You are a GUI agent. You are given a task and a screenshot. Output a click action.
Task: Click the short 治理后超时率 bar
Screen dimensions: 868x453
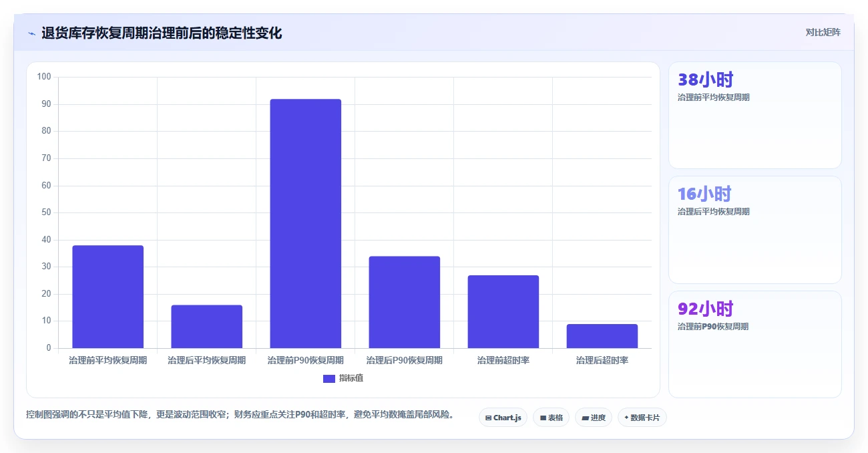point(602,336)
